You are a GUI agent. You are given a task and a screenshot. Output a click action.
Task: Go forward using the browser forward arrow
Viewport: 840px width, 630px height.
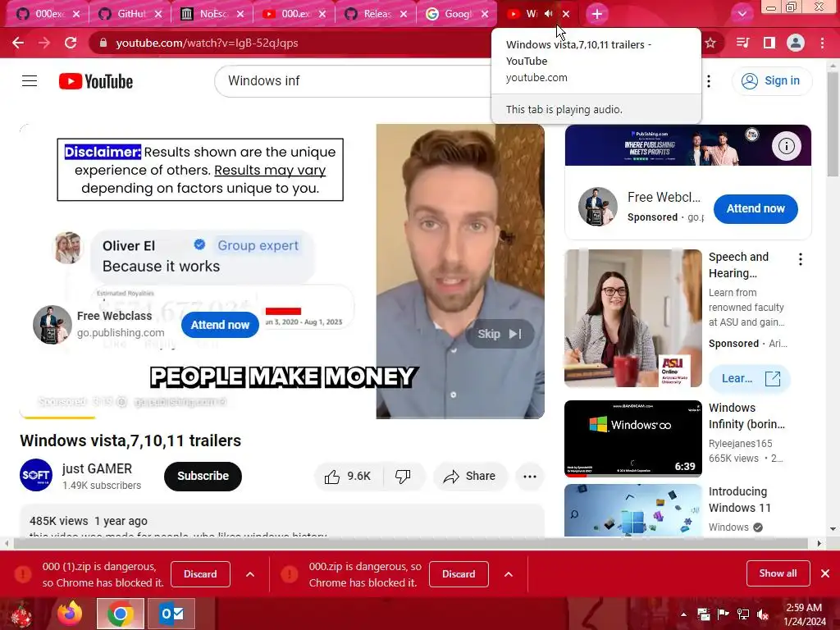click(44, 43)
